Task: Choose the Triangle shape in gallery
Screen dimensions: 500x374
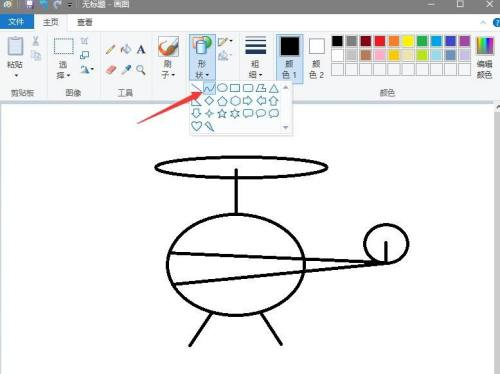Action: coord(274,88)
